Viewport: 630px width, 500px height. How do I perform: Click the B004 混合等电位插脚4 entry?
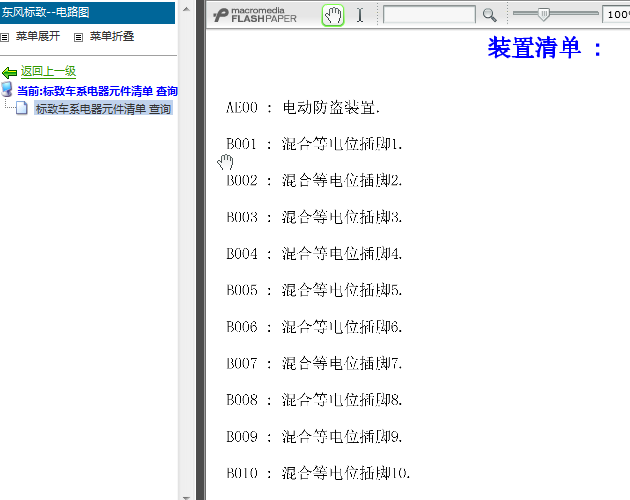point(314,254)
